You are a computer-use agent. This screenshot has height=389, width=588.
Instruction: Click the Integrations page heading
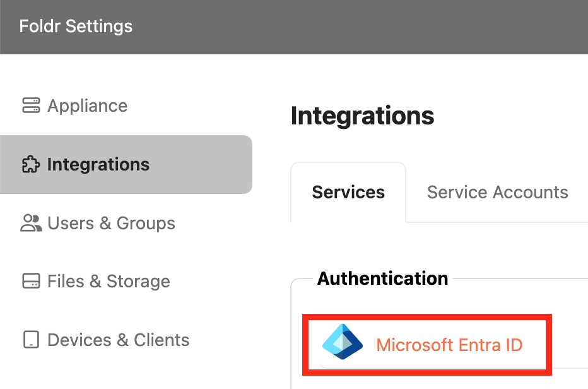pyautogui.click(x=362, y=116)
